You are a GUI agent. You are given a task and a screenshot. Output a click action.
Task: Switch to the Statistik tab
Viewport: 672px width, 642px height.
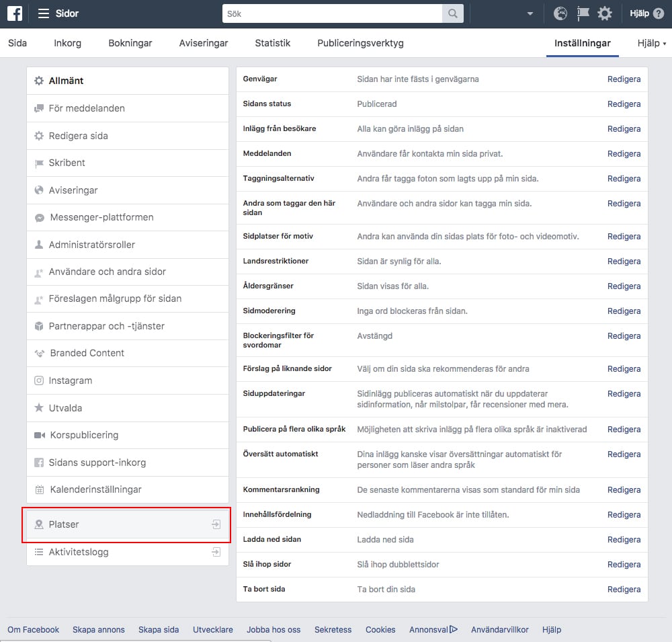272,42
